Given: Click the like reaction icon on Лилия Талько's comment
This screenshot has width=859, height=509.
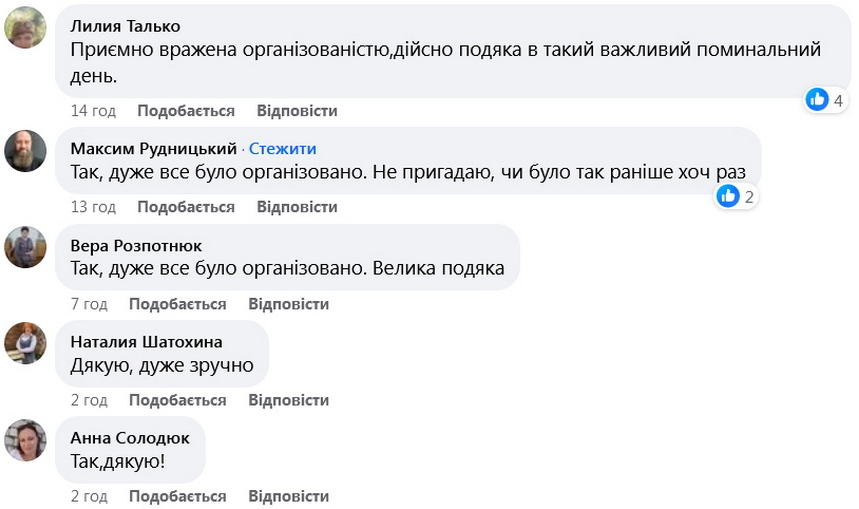Looking at the screenshot, I should click(818, 99).
